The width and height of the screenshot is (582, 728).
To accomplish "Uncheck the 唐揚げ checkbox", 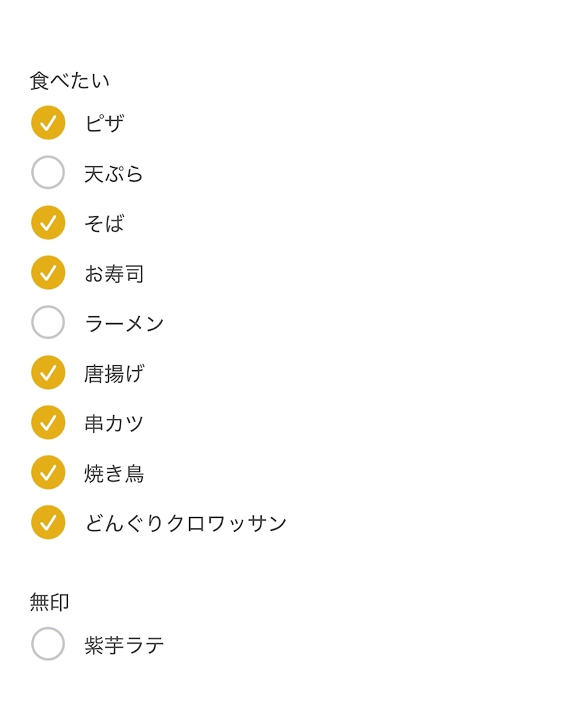I will [48, 372].
